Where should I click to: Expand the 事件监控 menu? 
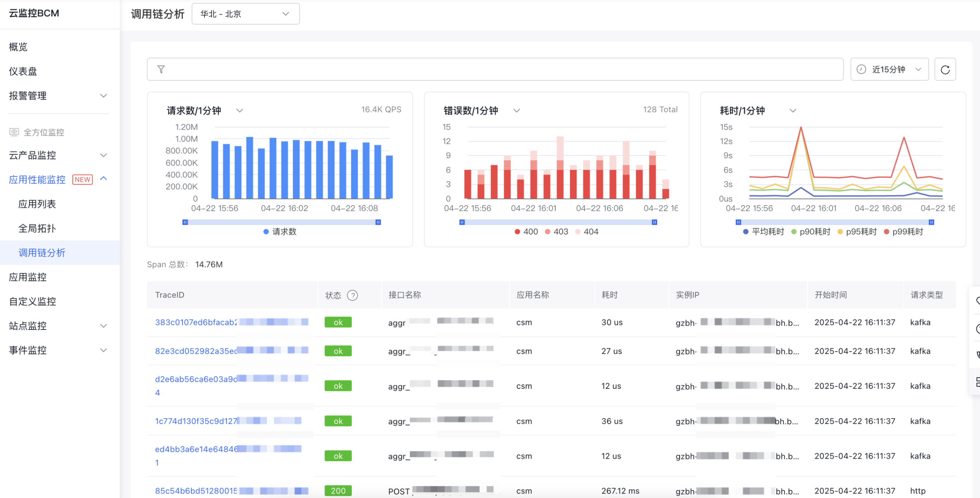103,350
